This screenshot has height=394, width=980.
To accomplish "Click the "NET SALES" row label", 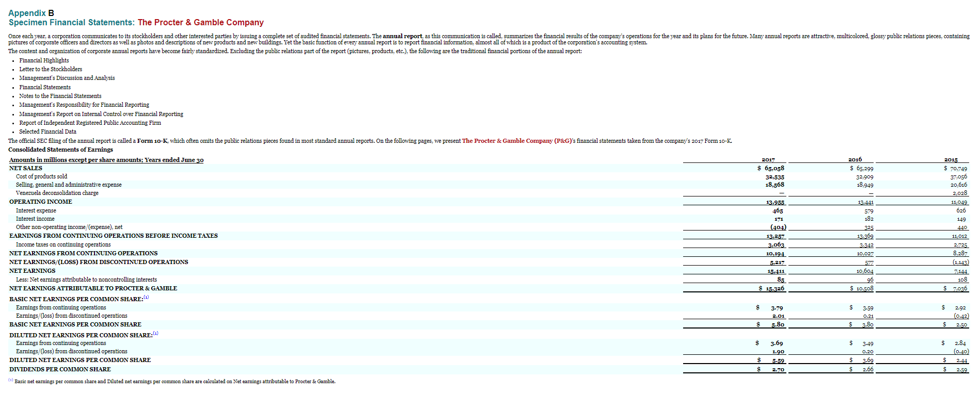I will [26, 168].
